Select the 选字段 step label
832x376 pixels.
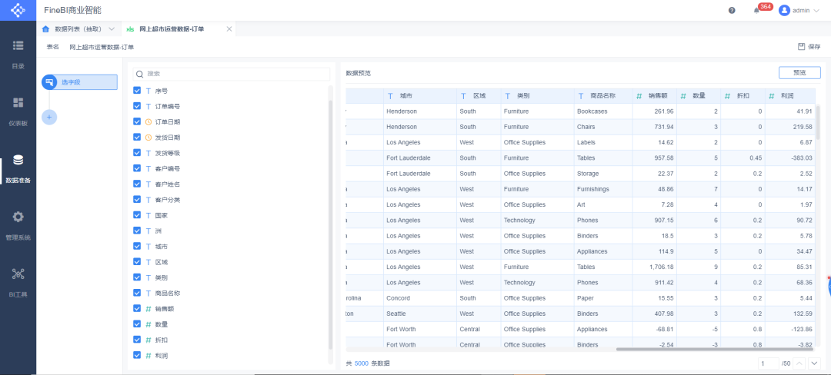(x=71, y=82)
